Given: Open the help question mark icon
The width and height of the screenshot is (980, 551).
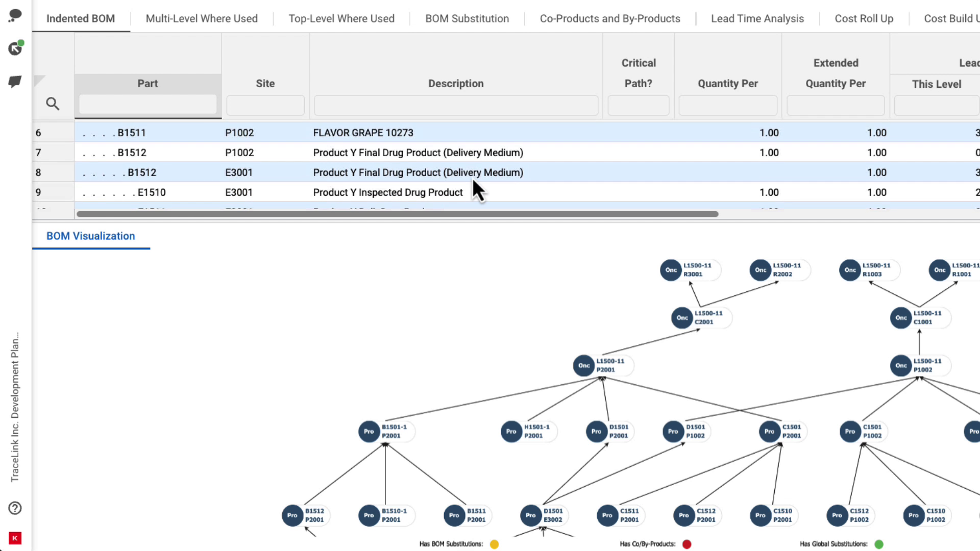Looking at the screenshot, I should [x=15, y=508].
